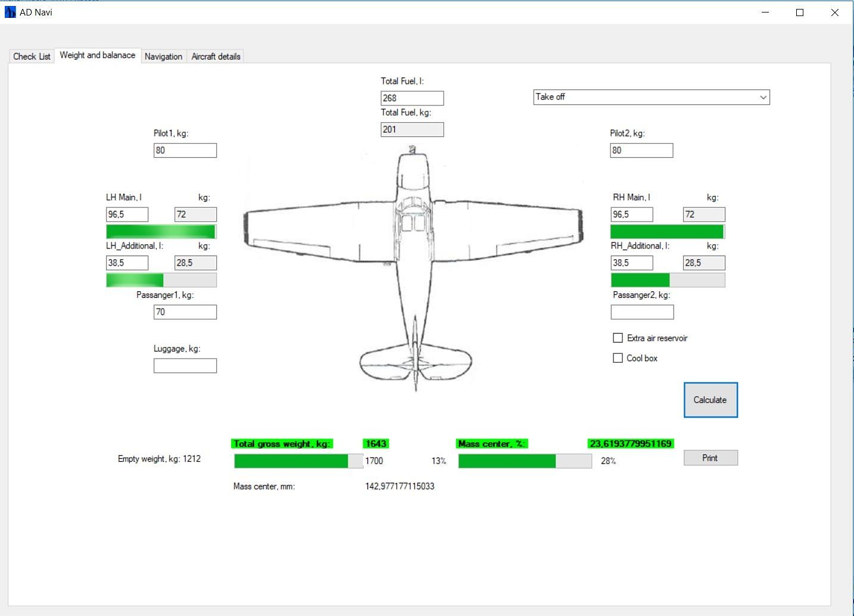The height and width of the screenshot is (616, 854).
Task: Open the Navigation tab
Action: click(x=163, y=57)
